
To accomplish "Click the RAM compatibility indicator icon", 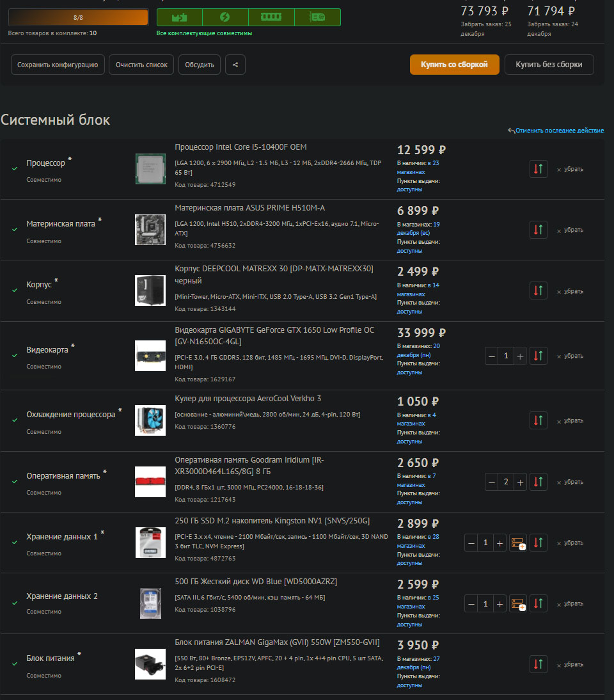I will 271,17.
